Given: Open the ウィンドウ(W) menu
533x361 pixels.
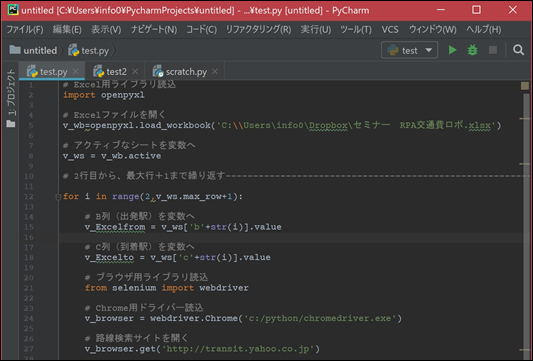Looking at the screenshot, I should click(432, 30).
